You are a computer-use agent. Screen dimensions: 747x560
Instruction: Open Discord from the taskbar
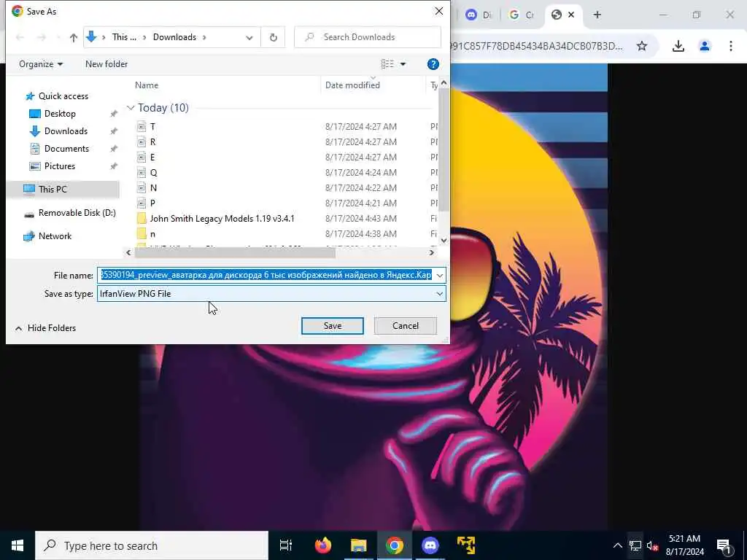point(430,545)
